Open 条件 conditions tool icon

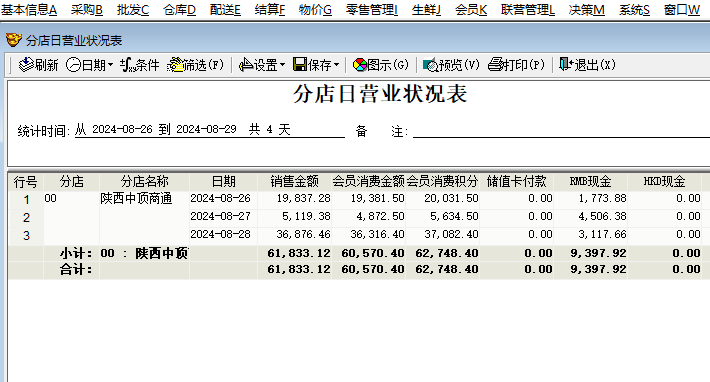pyautogui.click(x=127, y=65)
